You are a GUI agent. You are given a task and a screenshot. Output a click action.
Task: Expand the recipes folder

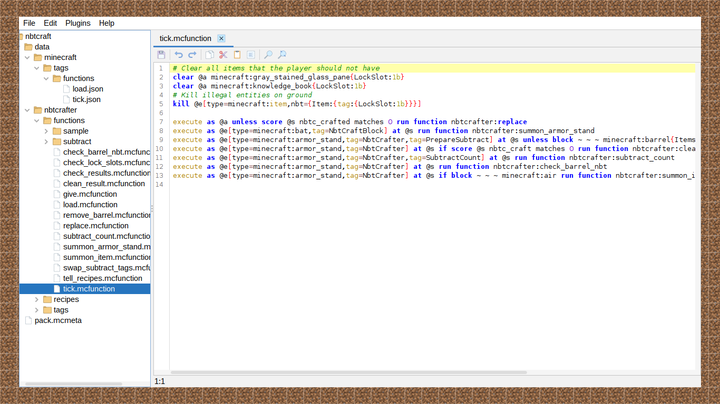(x=37, y=299)
